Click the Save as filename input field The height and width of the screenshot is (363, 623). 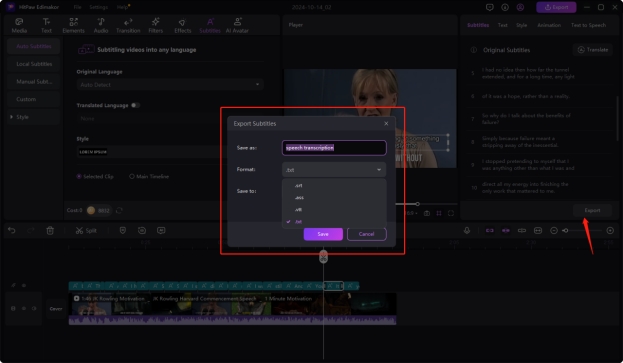tap(334, 148)
